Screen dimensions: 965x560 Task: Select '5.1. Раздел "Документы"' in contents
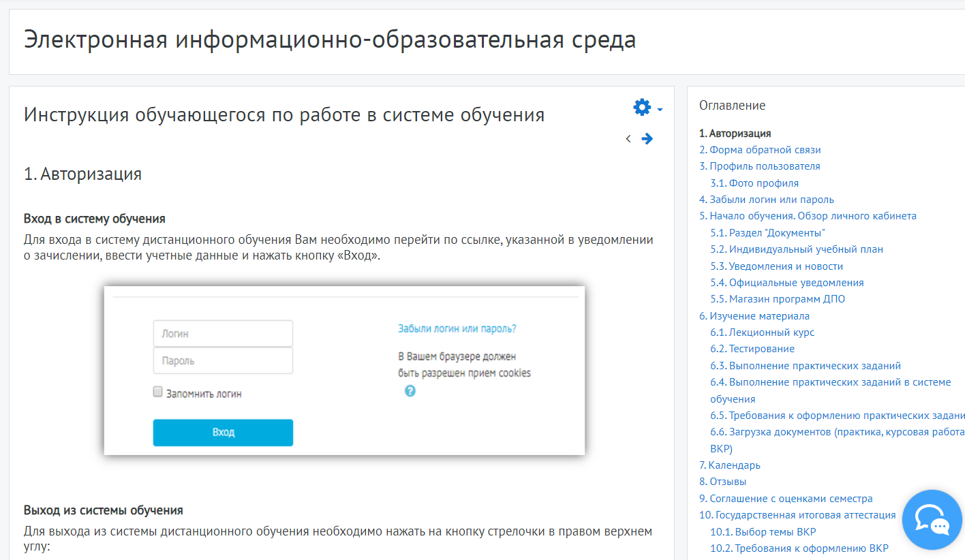[767, 233]
